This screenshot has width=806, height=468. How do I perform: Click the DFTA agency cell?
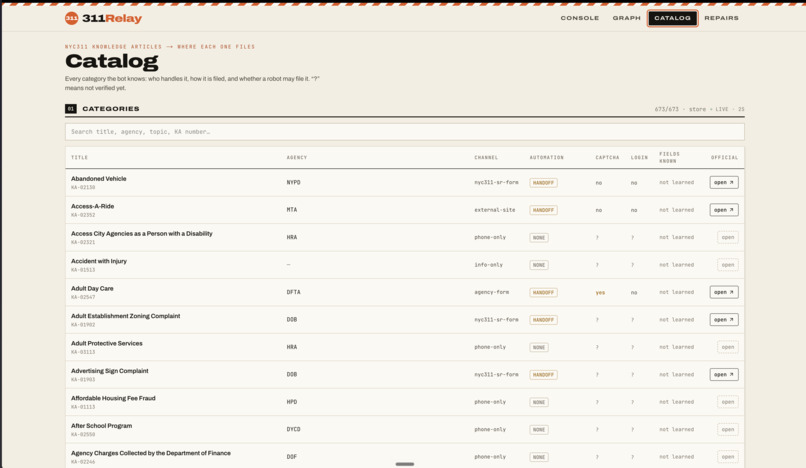tap(294, 292)
